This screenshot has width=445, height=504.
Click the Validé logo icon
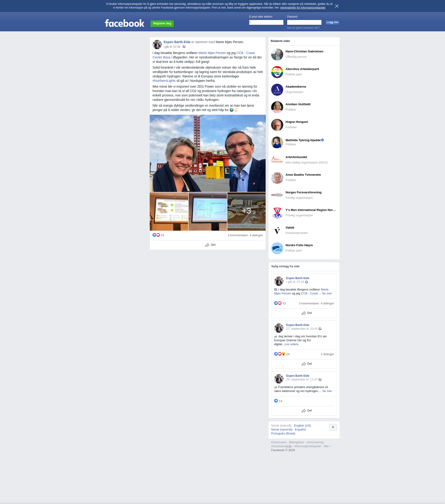pyautogui.click(x=277, y=230)
